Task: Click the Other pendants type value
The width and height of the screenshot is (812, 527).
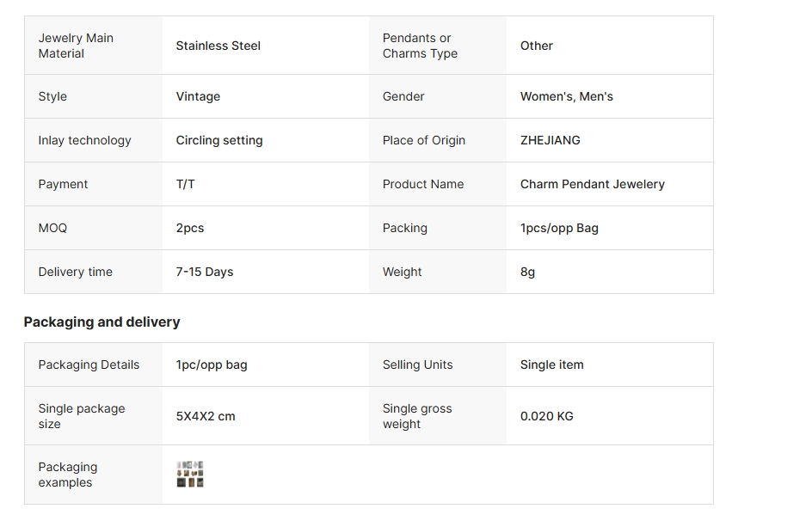Action: [x=537, y=46]
